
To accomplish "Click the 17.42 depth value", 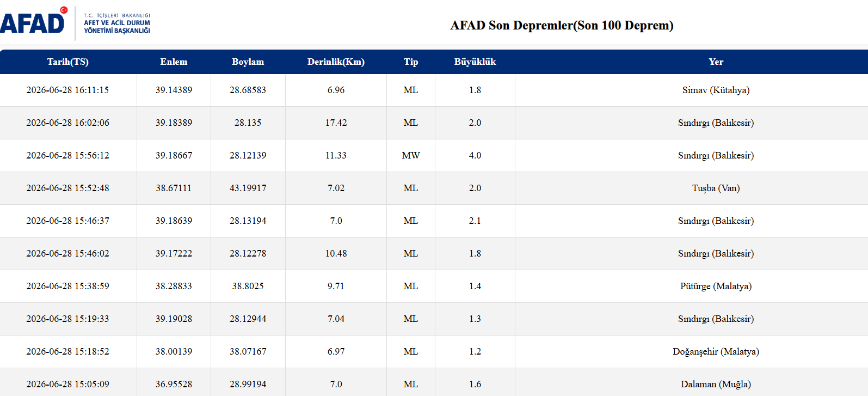I will tap(336, 123).
